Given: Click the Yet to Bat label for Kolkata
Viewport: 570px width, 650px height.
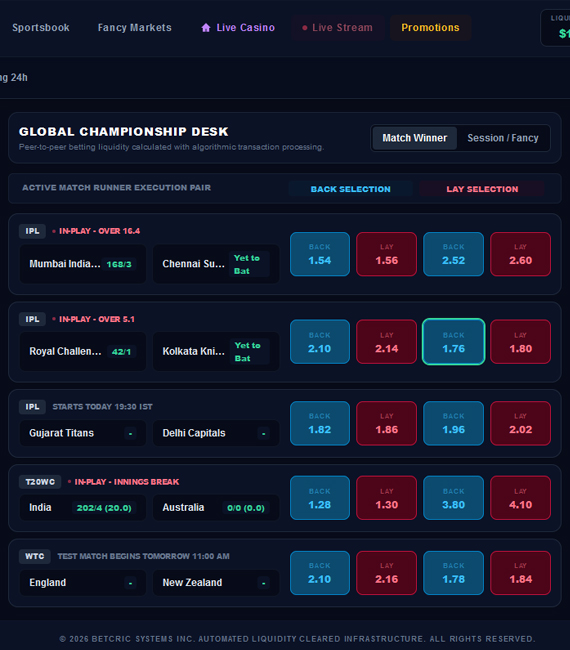Looking at the screenshot, I should (x=250, y=352).
